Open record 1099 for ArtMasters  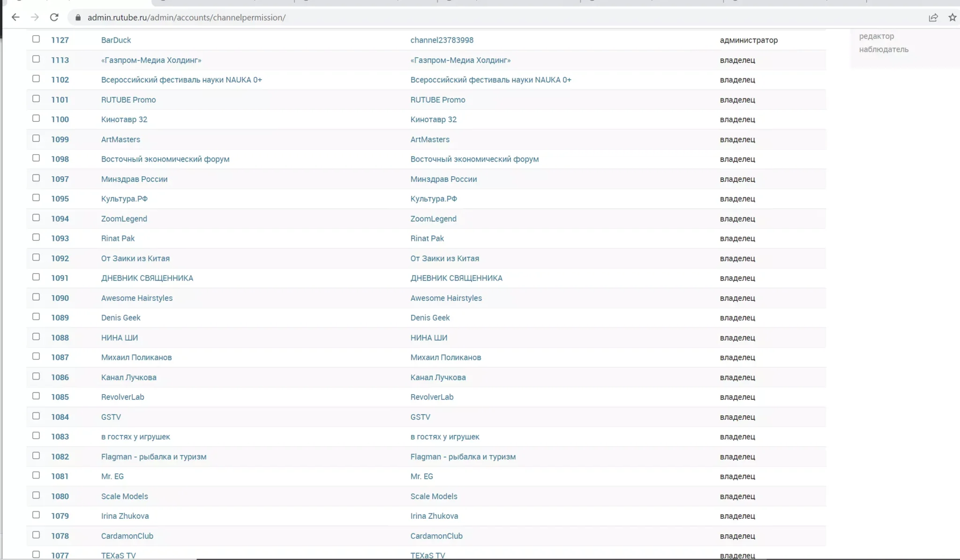coord(60,140)
